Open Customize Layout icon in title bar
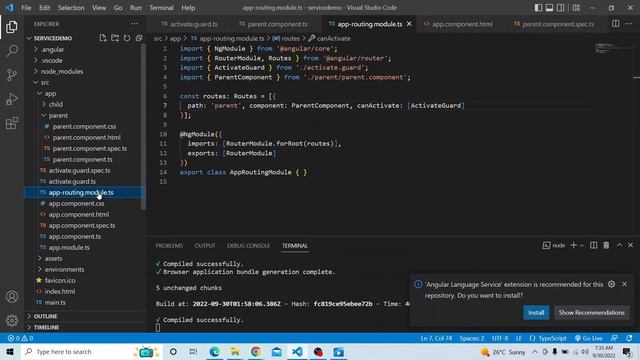 (576, 8)
